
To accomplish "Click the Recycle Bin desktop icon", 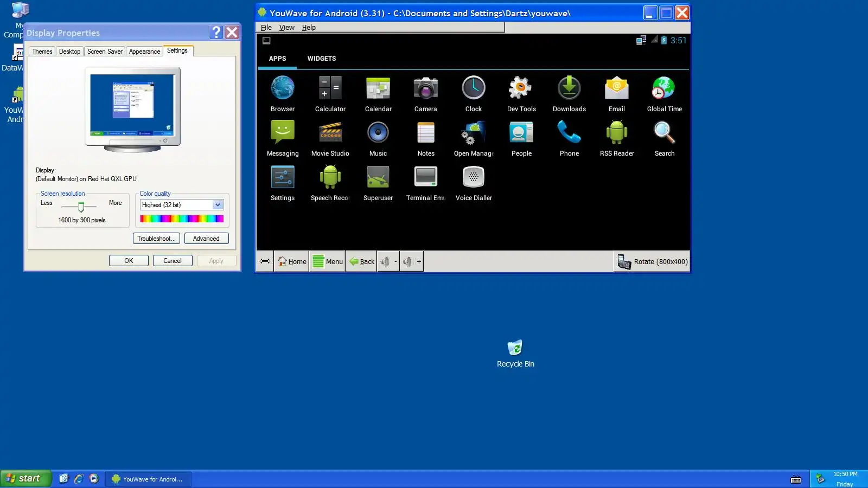I will tap(515, 354).
